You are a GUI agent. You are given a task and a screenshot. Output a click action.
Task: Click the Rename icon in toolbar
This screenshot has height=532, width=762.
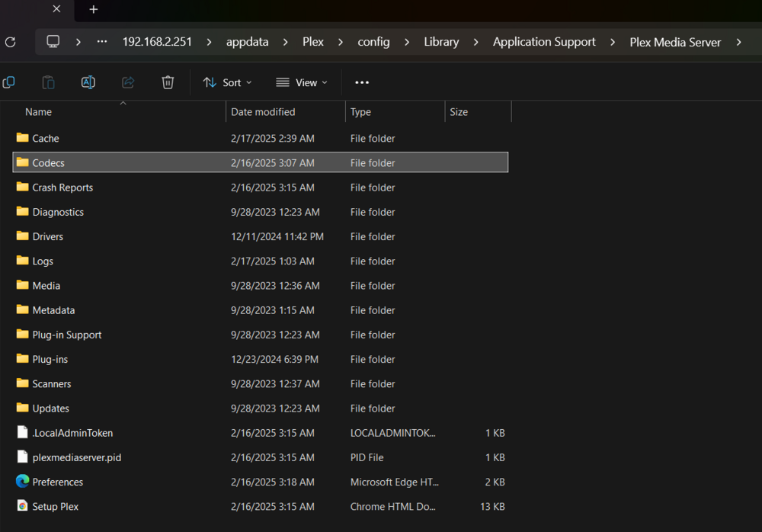88,82
